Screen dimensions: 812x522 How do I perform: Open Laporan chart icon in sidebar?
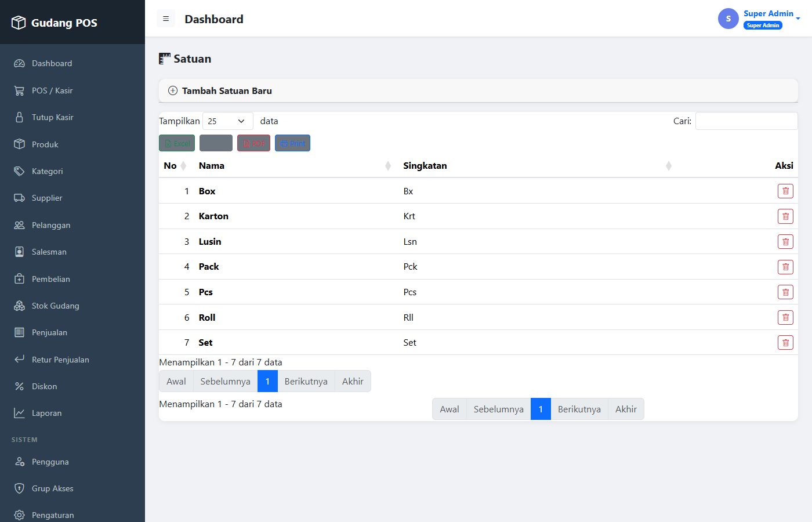pos(19,413)
